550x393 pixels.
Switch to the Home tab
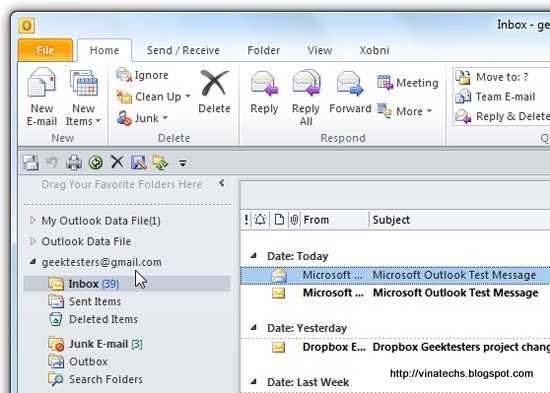pyautogui.click(x=104, y=50)
